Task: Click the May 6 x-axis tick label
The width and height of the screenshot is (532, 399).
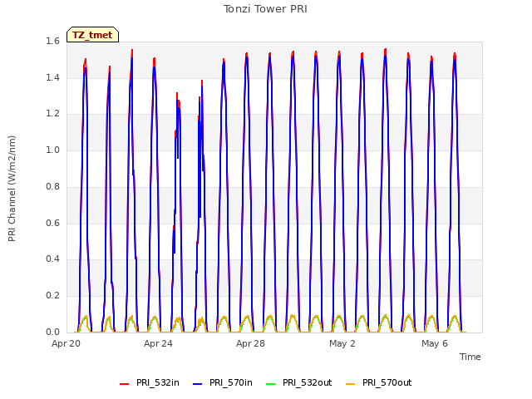Action: (x=435, y=343)
